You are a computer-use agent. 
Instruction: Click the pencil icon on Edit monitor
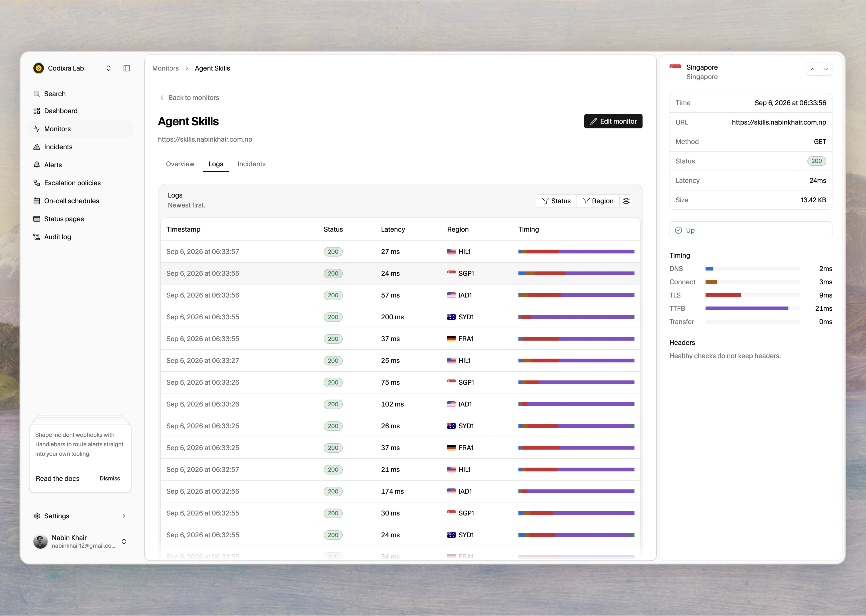pyautogui.click(x=593, y=121)
